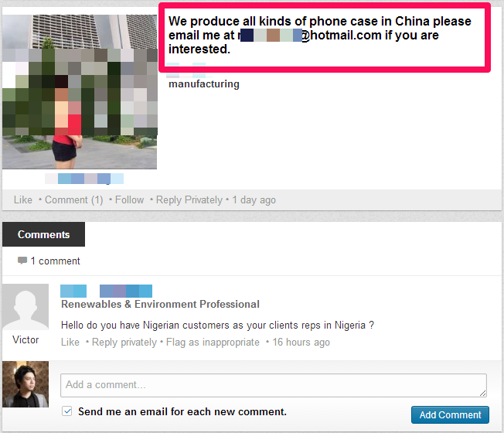Image resolution: width=504 pixels, height=433 pixels.
Task: Click Reply Privately under the post
Action: [189, 199]
